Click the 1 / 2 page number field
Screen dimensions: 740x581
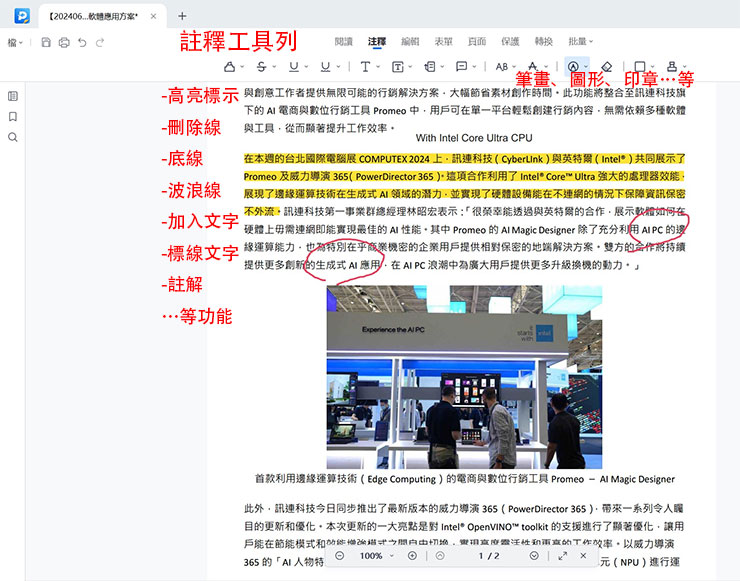tap(488, 556)
